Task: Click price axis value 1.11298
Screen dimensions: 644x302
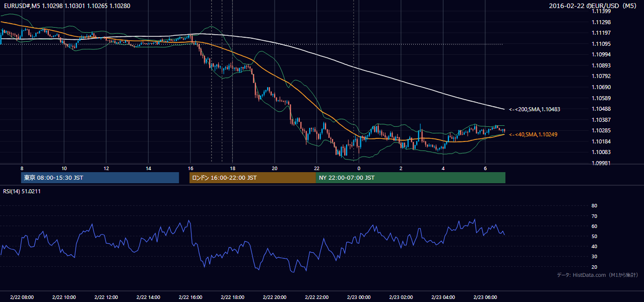Action: coord(602,22)
